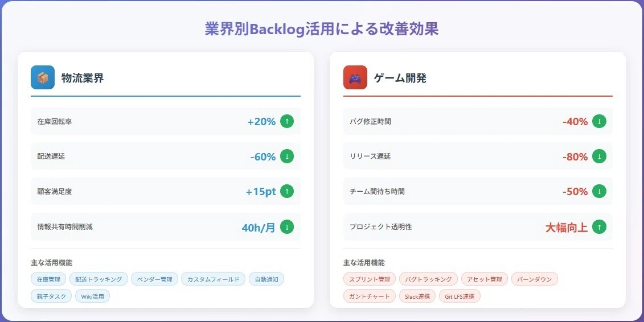Image resolution: width=644 pixels, height=322 pixels.
Task: Click the -60% value
Action: coord(263,156)
